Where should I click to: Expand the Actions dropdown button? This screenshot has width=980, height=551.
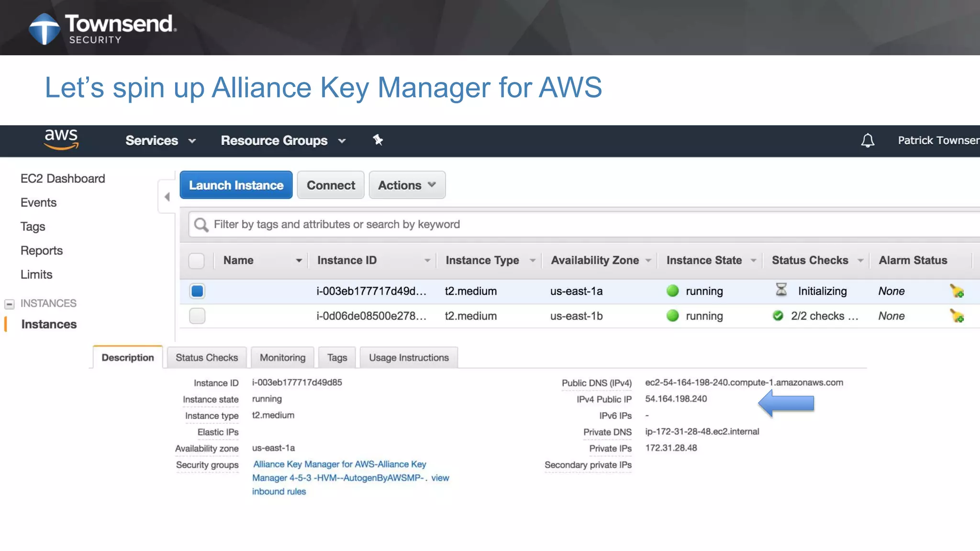click(x=407, y=185)
